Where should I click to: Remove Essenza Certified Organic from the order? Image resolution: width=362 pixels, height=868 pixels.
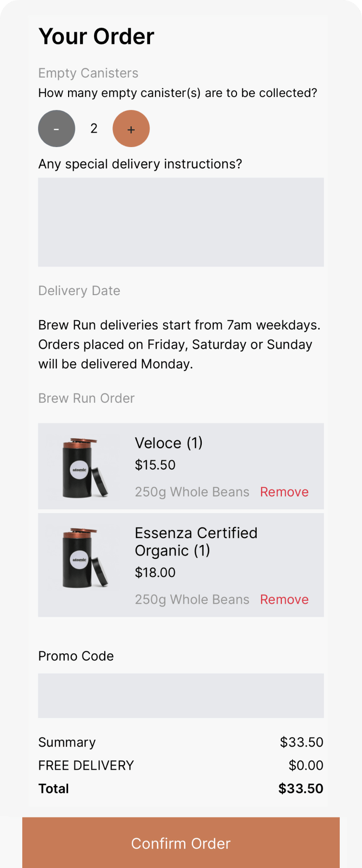tap(284, 599)
